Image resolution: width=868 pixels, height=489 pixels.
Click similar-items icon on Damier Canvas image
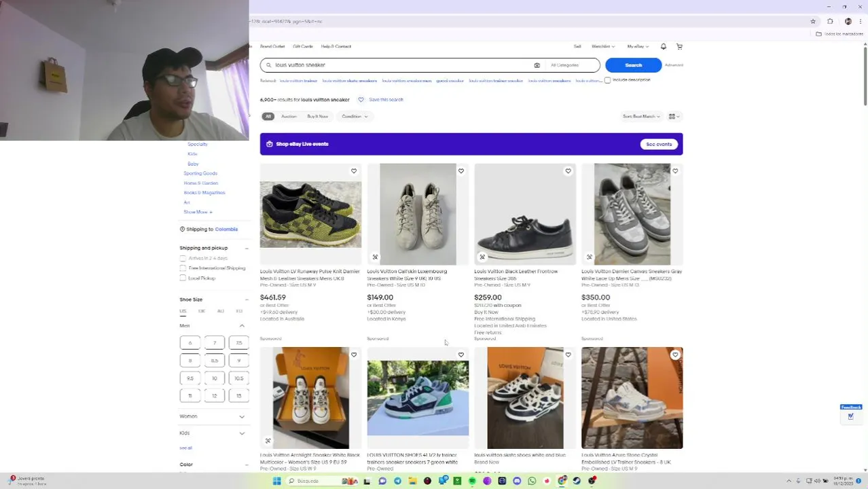click(x=589, y=257)
